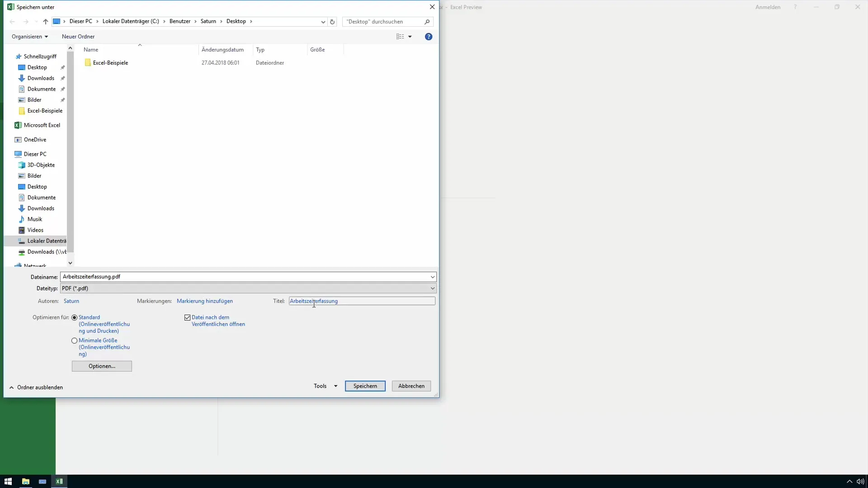Select pinned Dokumente under Schnellzugriff

[x=41, y=89]
